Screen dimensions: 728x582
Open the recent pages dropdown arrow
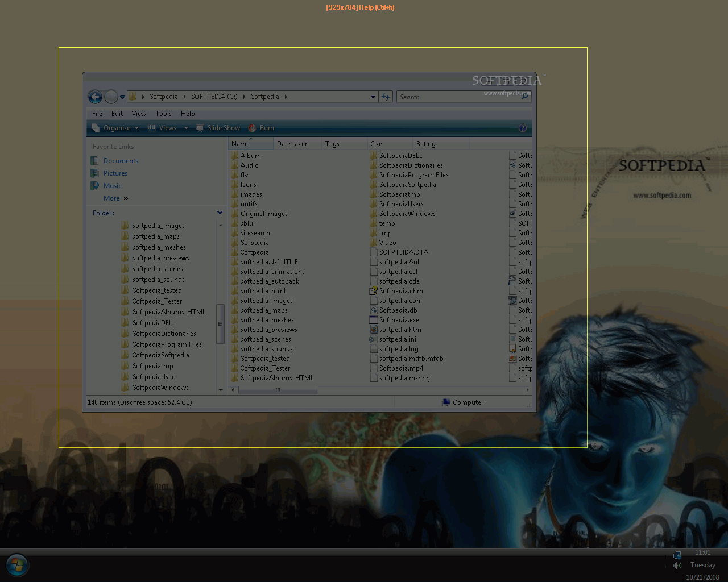pos(122,97)
